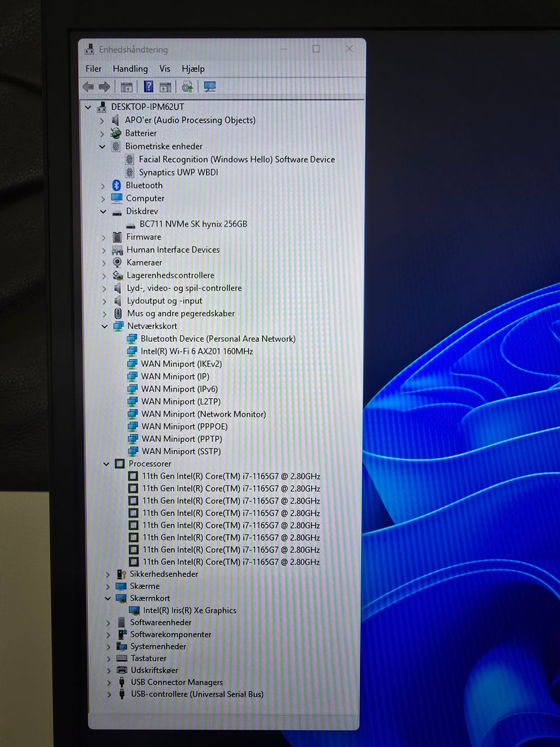Collapse the Skærmkort node
Viewport: 560px width, 747px height.
pyautogui.click(x=107, y=598)
